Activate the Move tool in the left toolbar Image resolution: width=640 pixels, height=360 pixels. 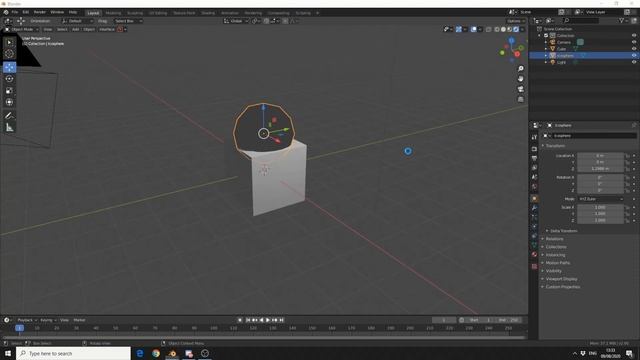point(9,67)
